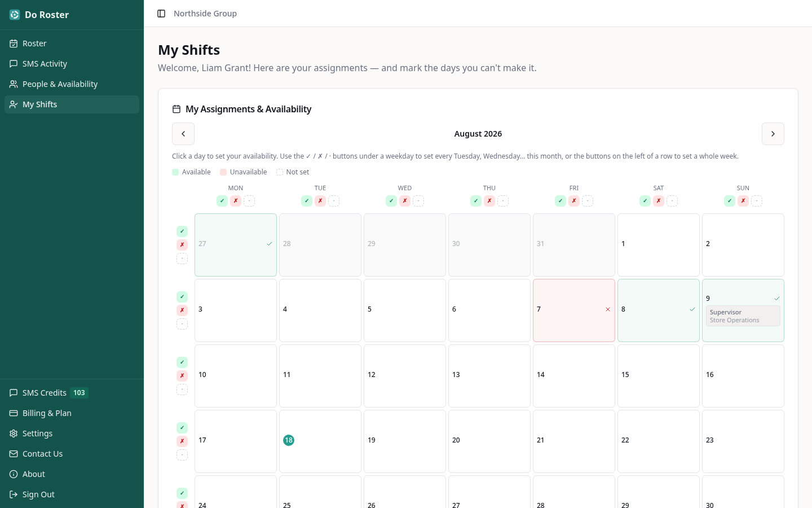The image size is (812, 508).
Task: Open Settings from sidebar
Action: click(x=72, y=433)
